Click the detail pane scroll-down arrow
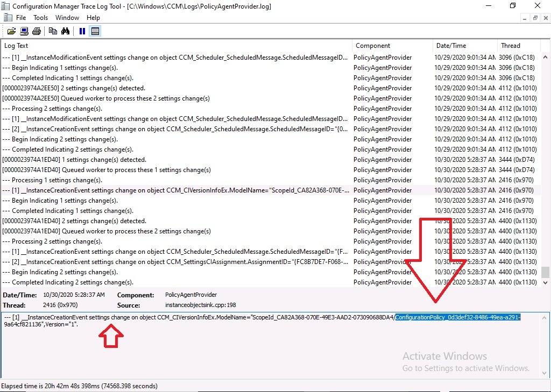The width and height of the screenshot is (551, 392). (545, 372)
